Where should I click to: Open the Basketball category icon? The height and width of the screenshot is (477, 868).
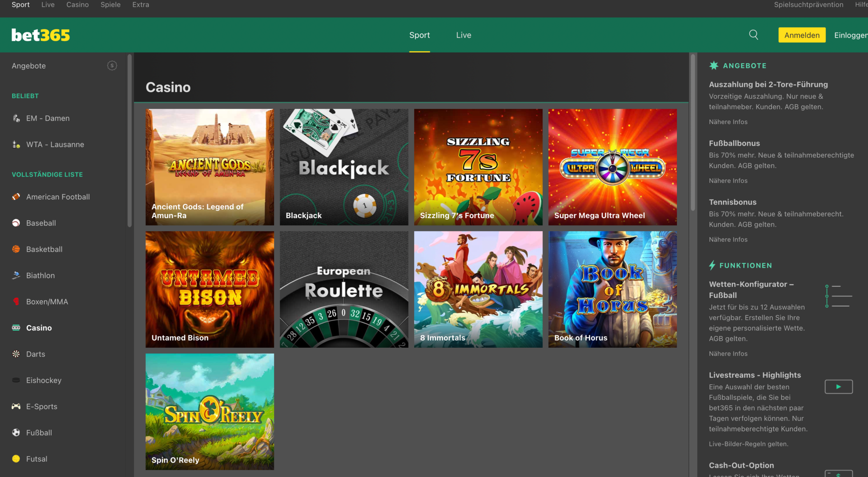pos(16,249)
